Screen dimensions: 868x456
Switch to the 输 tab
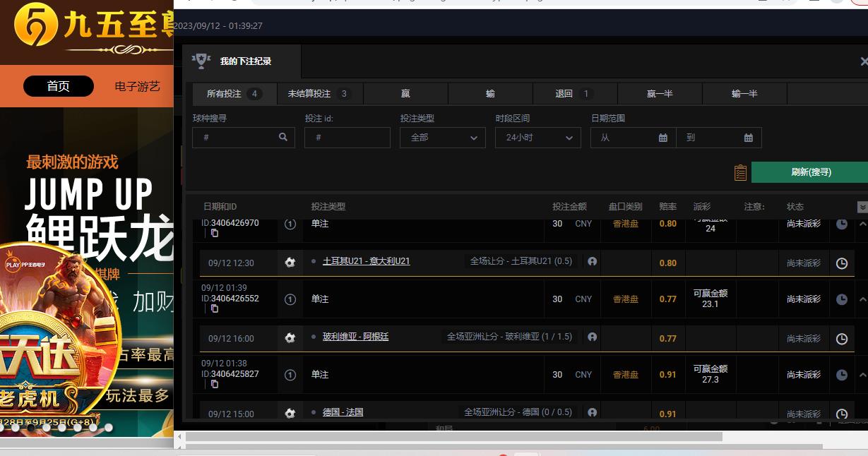pyautogui.click(x=490, y=94)
